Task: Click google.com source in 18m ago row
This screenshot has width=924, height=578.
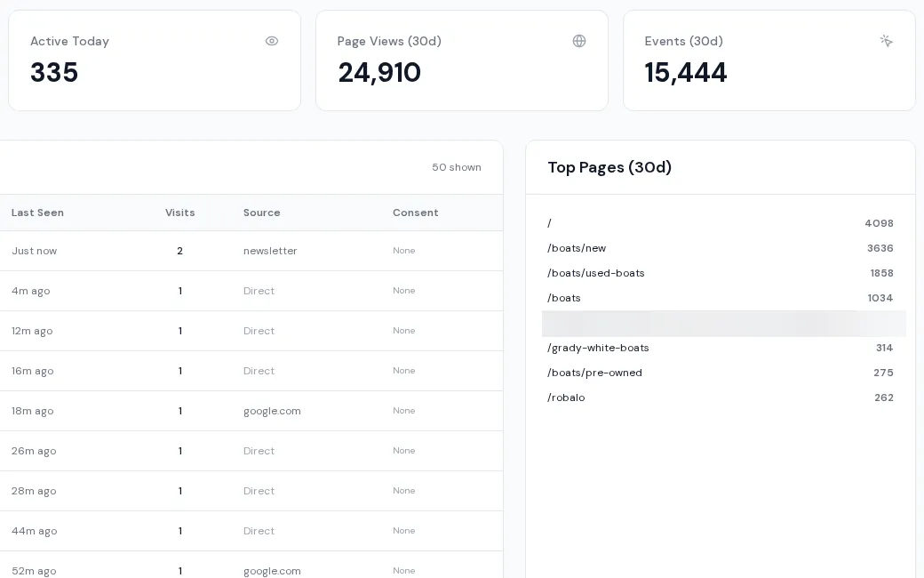Action: [x=272, y=411]
